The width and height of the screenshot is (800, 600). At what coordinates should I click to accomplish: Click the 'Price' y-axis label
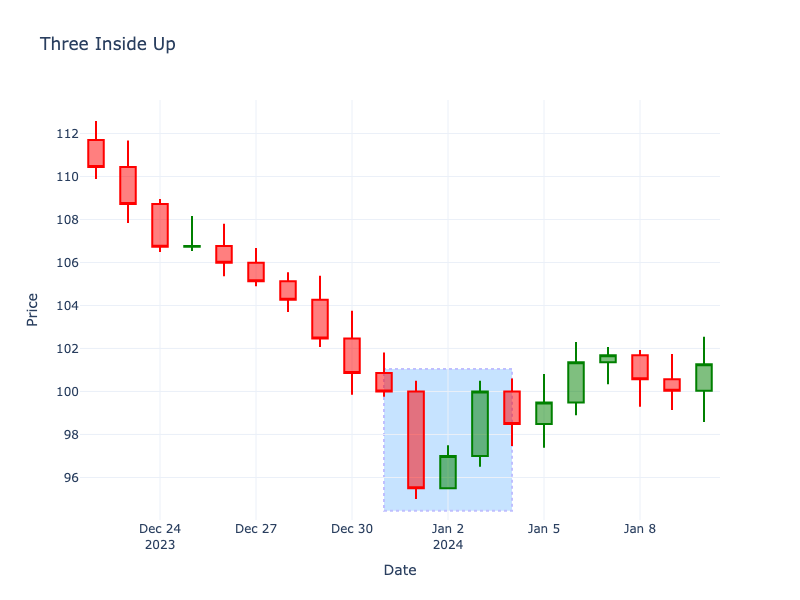point(33,309)
